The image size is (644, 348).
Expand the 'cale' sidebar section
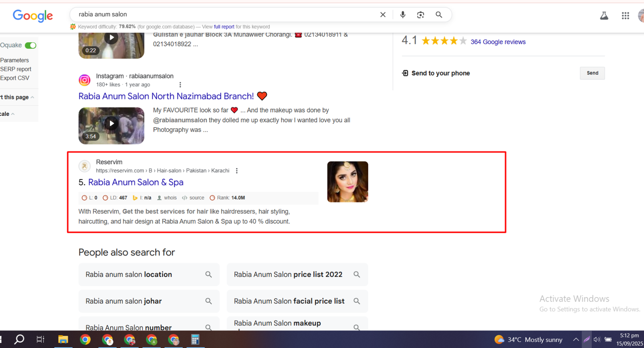(x=13, y=114)
